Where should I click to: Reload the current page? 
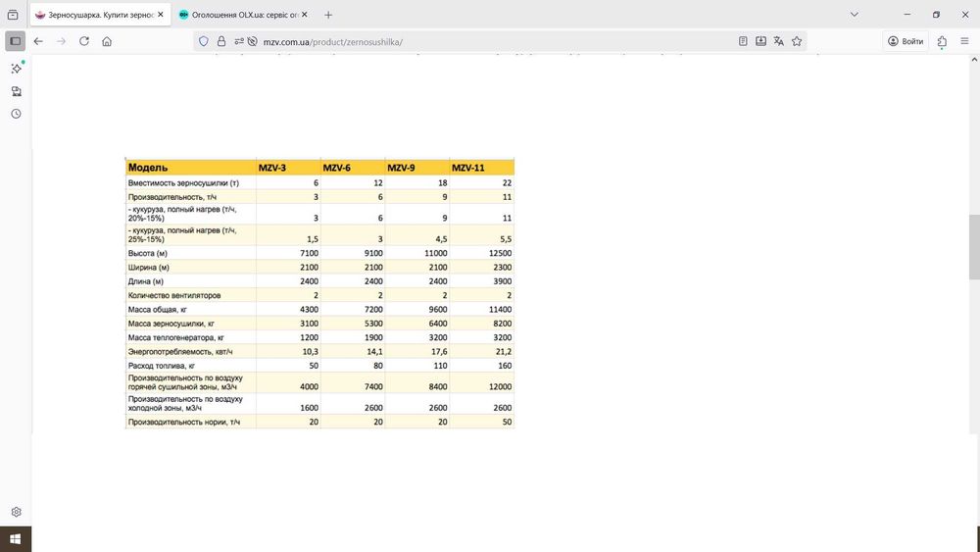83,41
